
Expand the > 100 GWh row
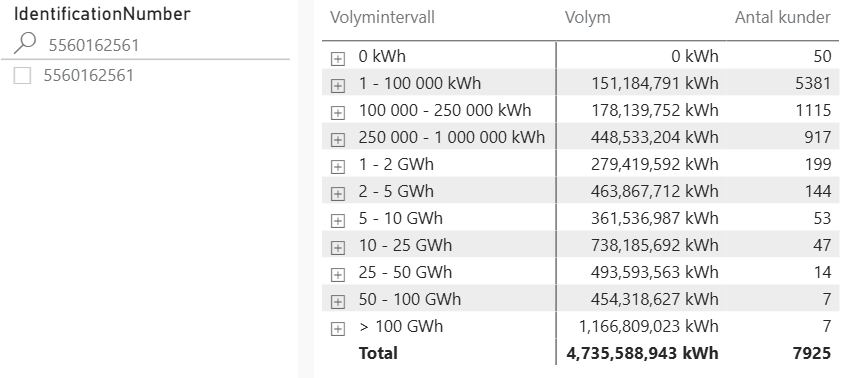[337, 328]
